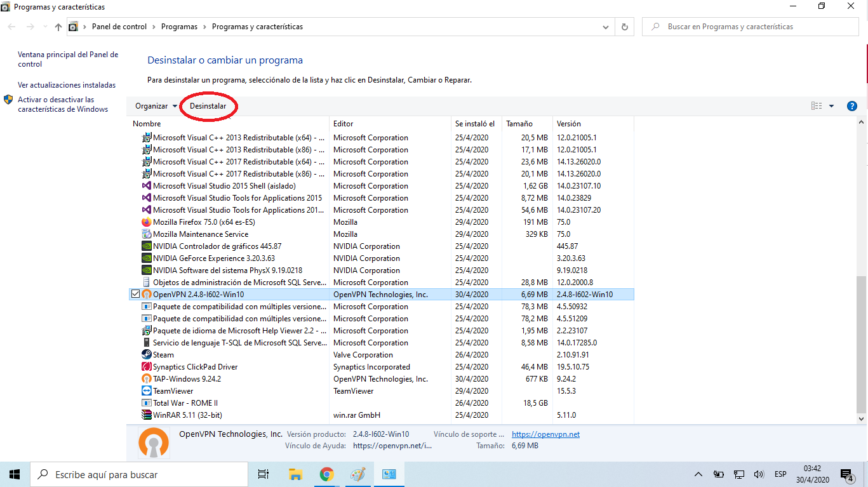Click the refresh button next to address bar

click(x=625, y=27)
